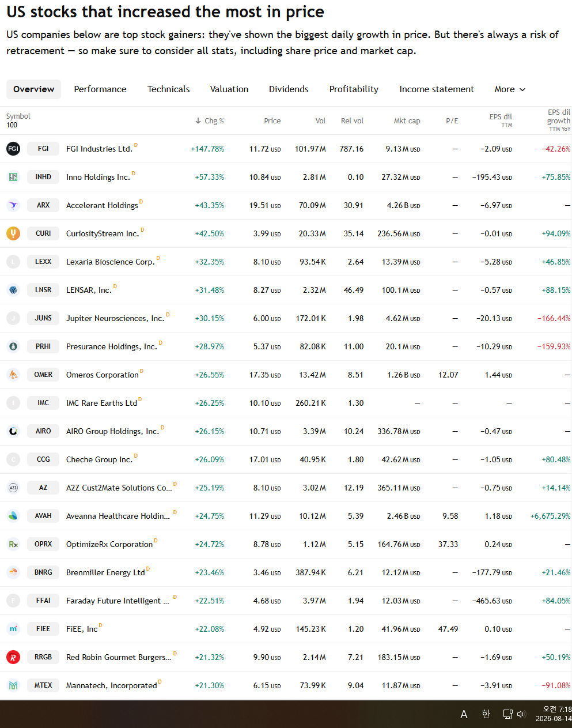This screenshot has height=728, width=572.
Task: Click ARX market cap 4.26 B USD
Action: 404,205
